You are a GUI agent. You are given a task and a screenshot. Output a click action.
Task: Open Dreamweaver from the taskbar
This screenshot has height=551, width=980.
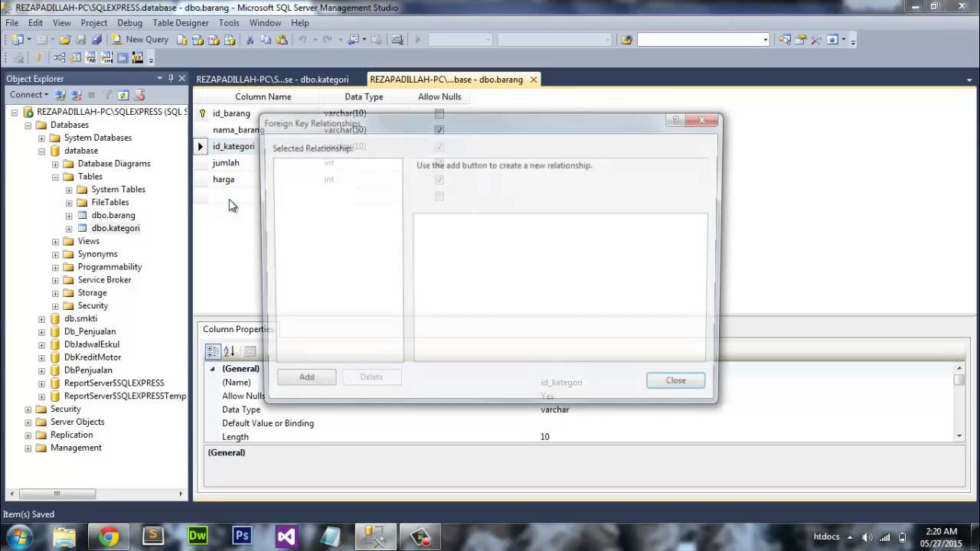[198, 536]
